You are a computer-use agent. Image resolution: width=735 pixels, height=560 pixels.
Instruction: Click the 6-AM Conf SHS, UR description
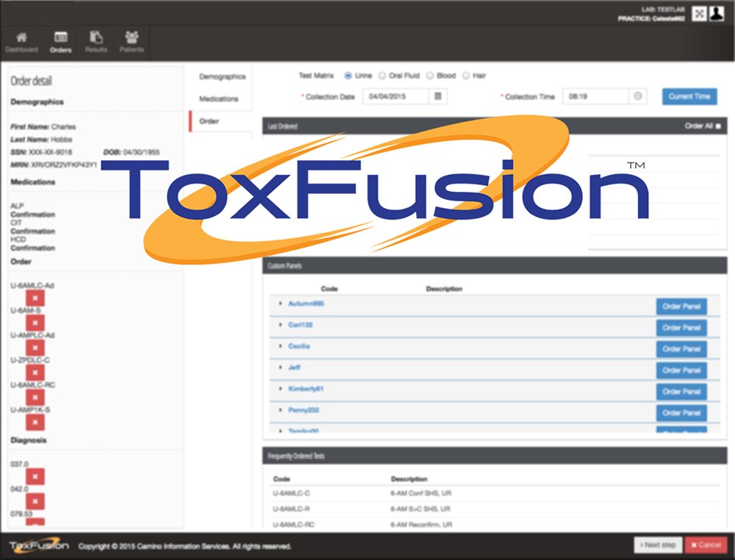pos(421,493)
